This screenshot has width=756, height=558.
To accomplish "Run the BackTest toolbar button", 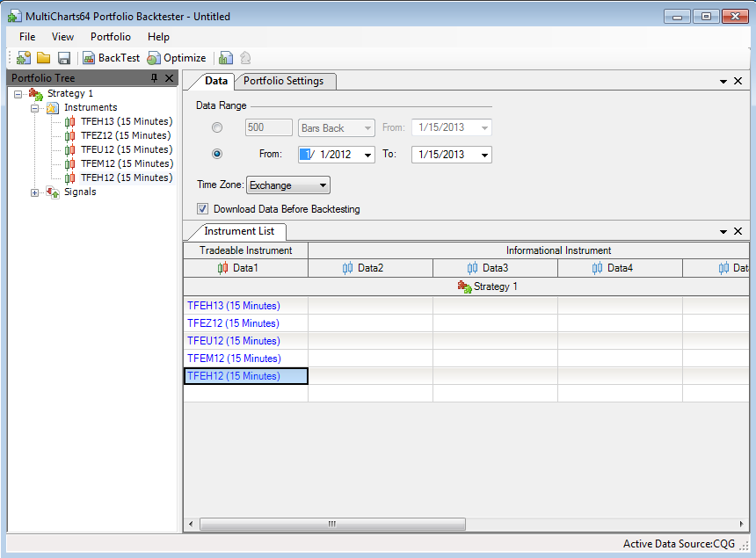I will [x=112, y=58].
